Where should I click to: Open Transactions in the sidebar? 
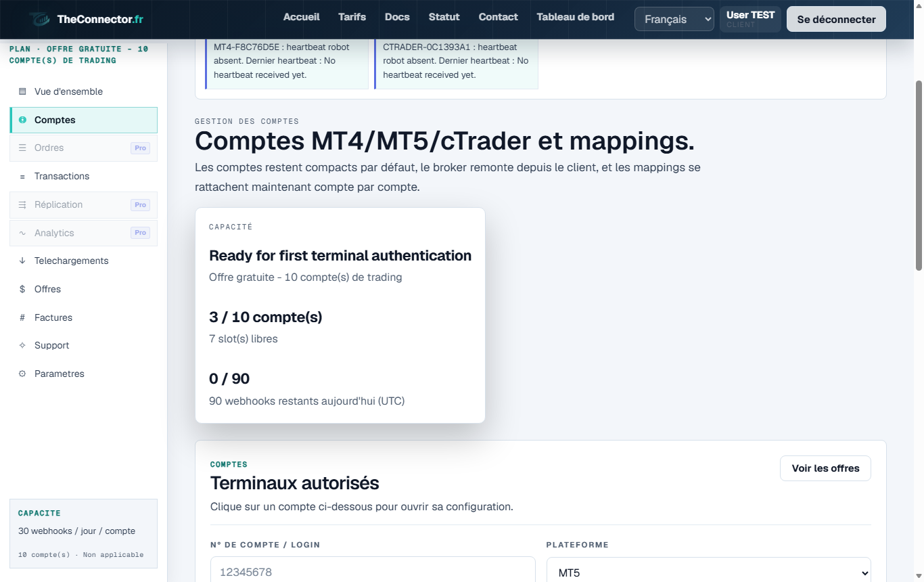84,176
